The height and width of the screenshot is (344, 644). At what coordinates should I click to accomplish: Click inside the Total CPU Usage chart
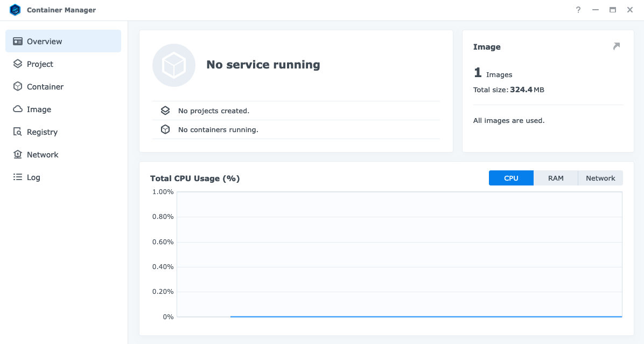point(399,254)
